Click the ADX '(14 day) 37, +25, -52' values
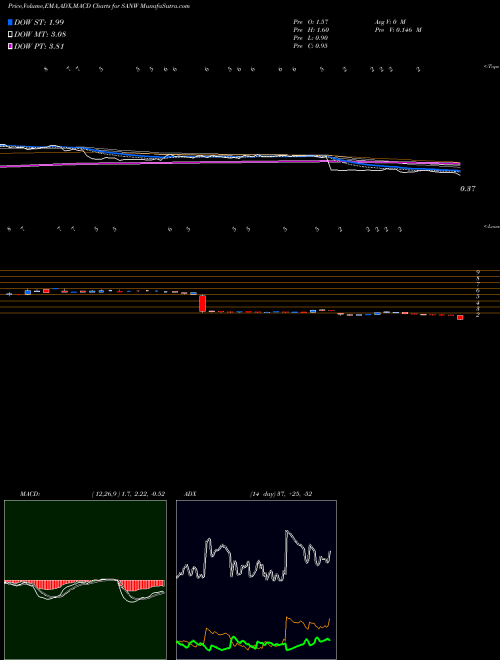The height and width of the screenshot is (660, 500). coord(280,494)
